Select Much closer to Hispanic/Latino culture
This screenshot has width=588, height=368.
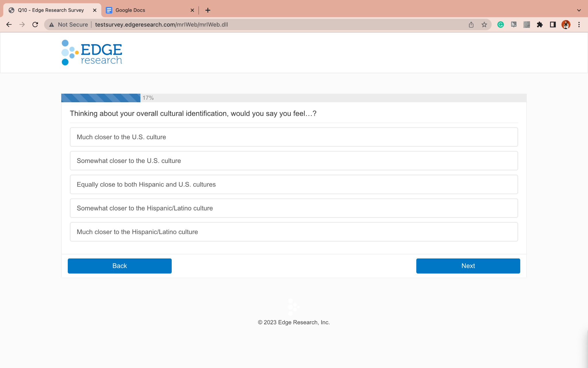[x=293, y=232]
